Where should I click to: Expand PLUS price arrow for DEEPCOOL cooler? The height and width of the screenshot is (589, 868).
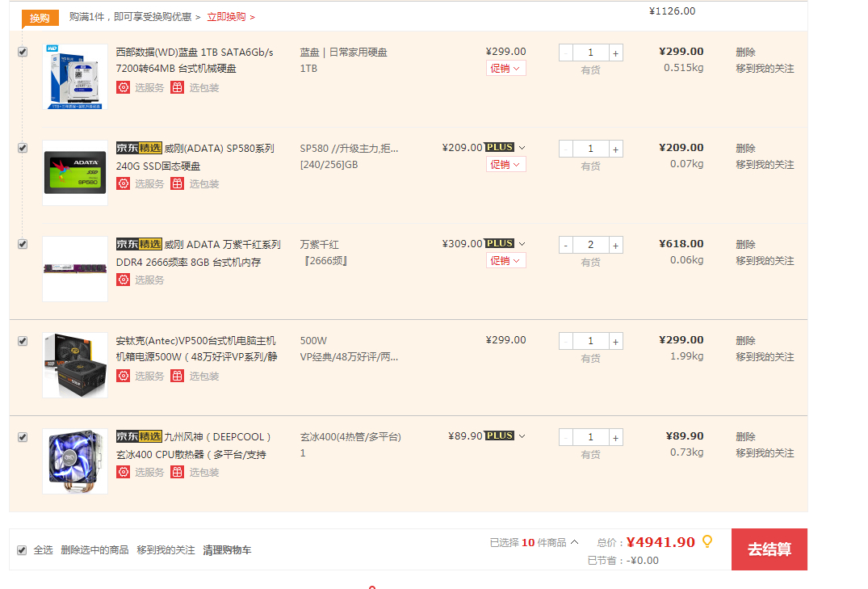(522, 436)
